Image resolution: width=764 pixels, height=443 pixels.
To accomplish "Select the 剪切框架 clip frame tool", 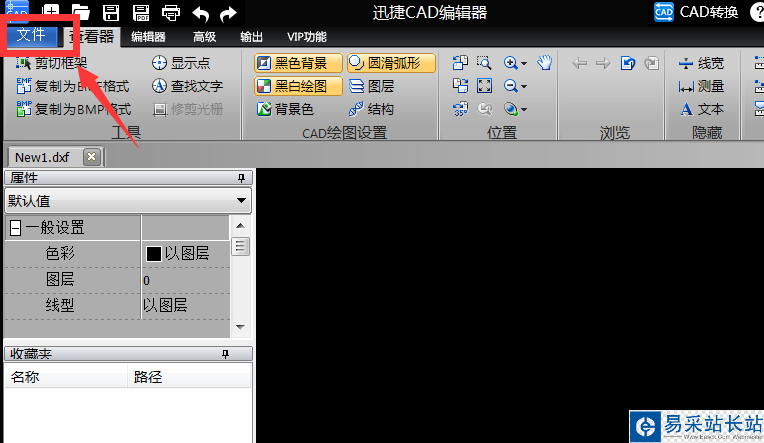I will pyautogui.click(x=51, y=63).
